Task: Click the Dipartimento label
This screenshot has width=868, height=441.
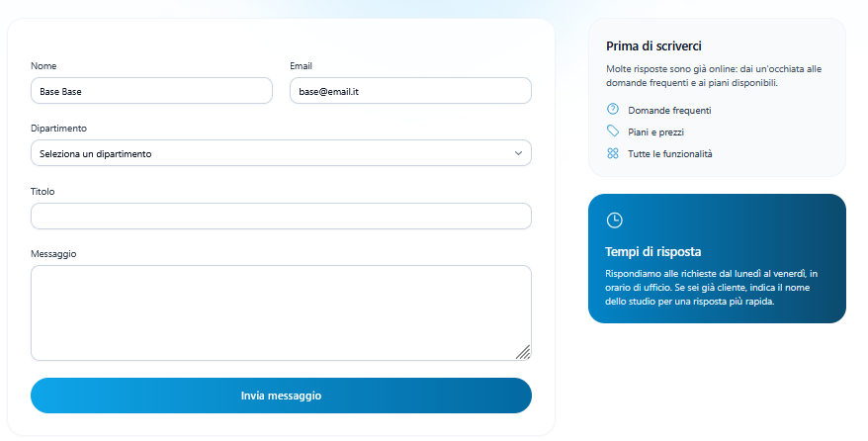Action: click(58, 129)
